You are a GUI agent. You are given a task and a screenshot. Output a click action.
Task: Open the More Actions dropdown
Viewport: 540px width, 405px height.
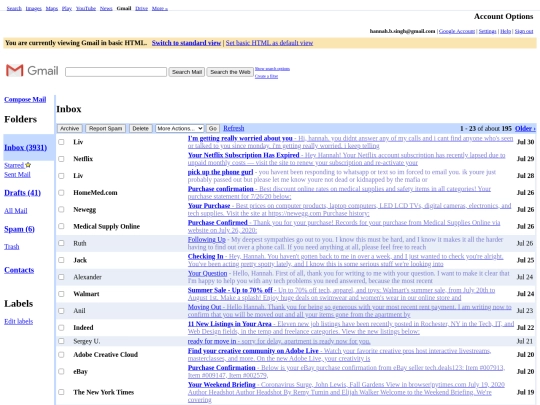(x=179, y=128)
